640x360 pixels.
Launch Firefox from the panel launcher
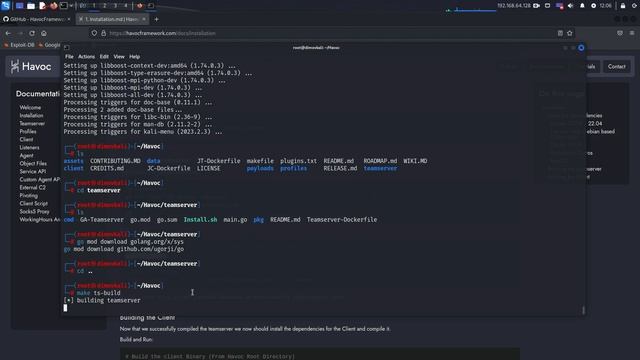(x=53, y=6)
